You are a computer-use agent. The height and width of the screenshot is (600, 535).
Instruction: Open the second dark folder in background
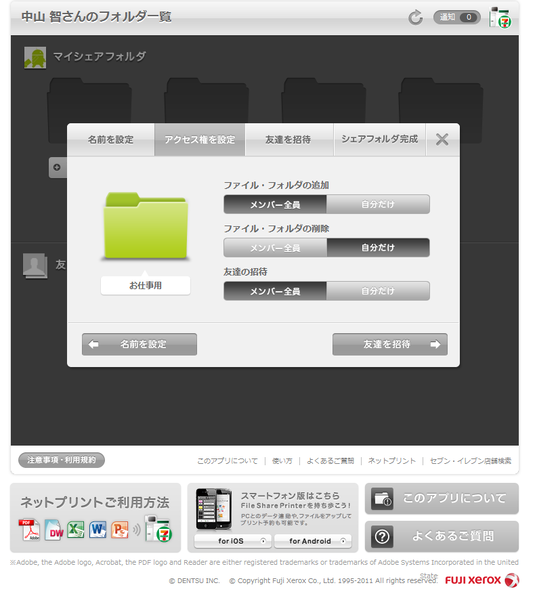coord(209,101)
